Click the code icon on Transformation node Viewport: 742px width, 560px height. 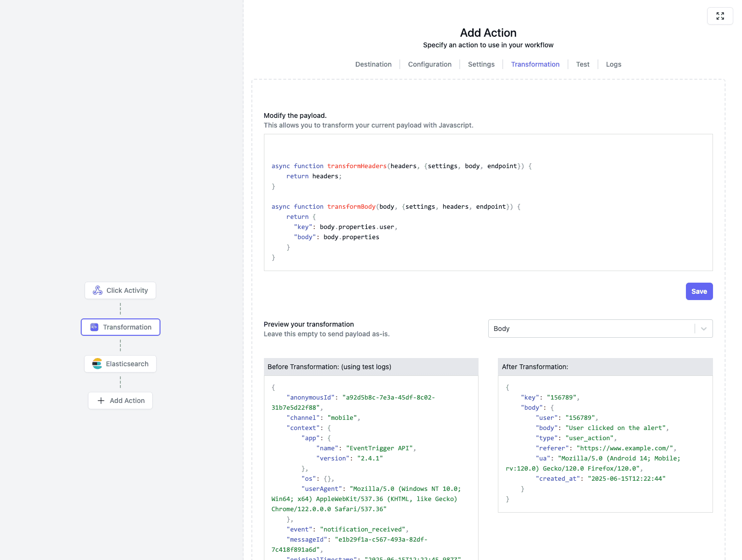(94, 327)
